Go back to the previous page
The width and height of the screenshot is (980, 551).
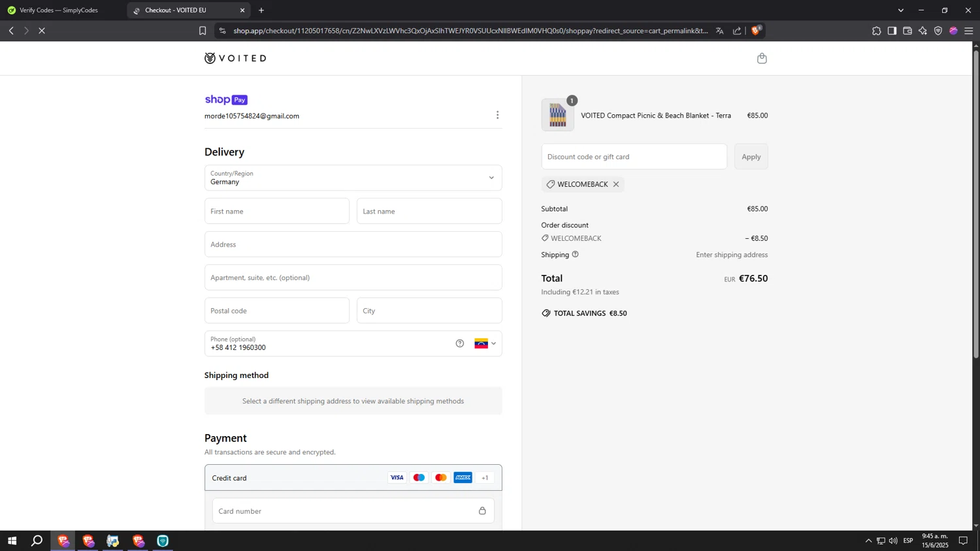click(x=11, y=31)
